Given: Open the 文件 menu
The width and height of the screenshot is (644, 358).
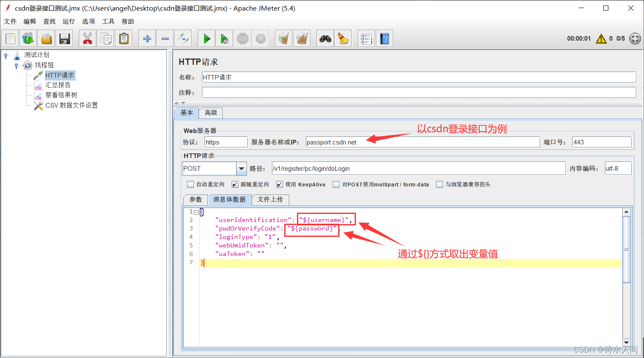Looking at the screenshot, I should (10, 21).
